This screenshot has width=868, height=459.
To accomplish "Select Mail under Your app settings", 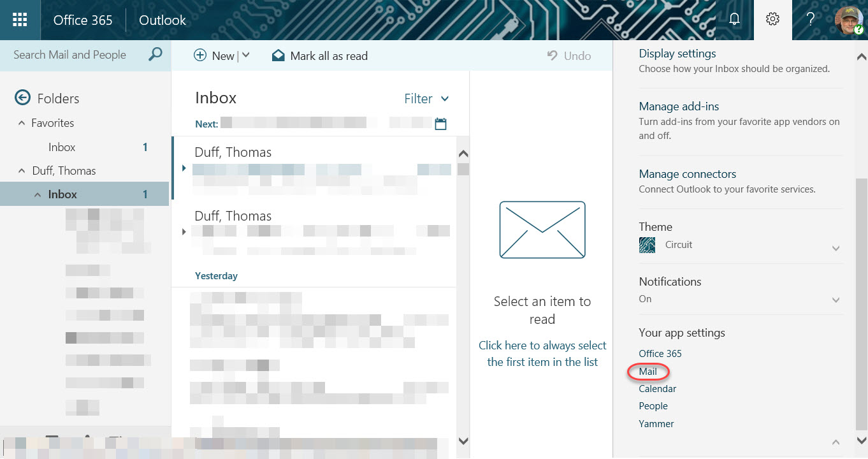I will (647, 372).
